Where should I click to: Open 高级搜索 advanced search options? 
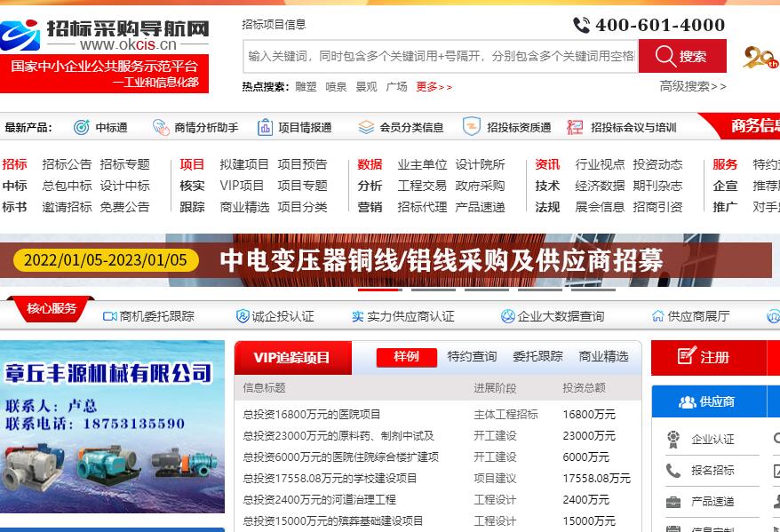[692, 86]
